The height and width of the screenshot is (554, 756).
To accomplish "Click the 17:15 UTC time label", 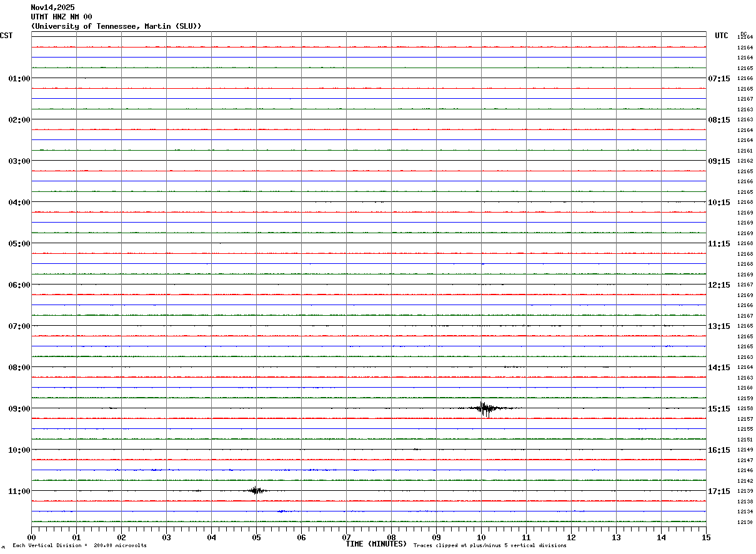I will pos(719,491).
